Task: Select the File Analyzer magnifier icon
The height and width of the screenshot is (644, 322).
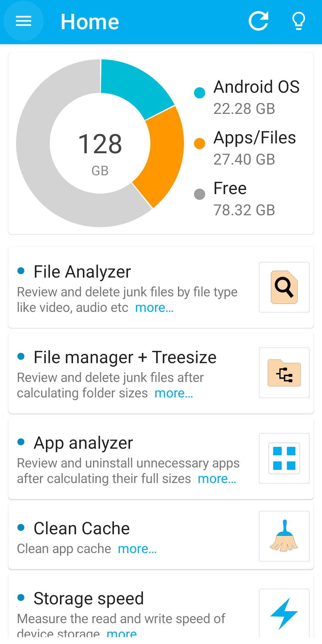Action: (x=284, y=287)
